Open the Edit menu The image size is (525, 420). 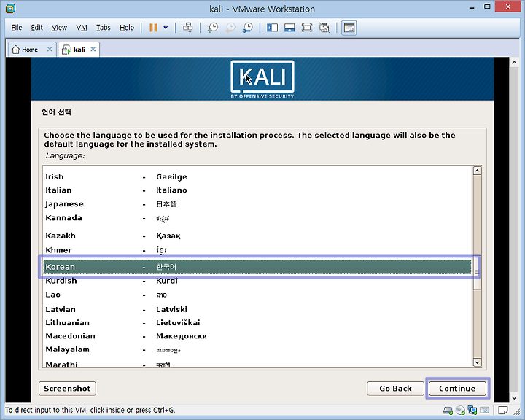coord(37,28)
